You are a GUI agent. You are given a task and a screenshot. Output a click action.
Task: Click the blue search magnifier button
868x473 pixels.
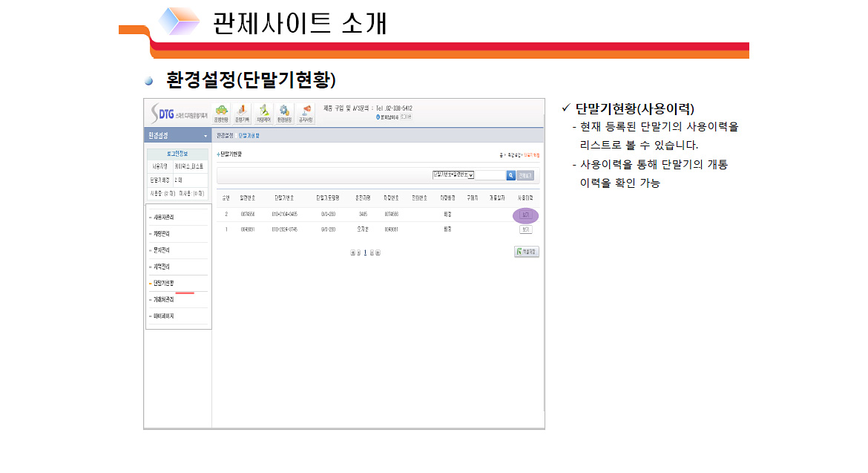pyautogui.click(x=510, y=175)
